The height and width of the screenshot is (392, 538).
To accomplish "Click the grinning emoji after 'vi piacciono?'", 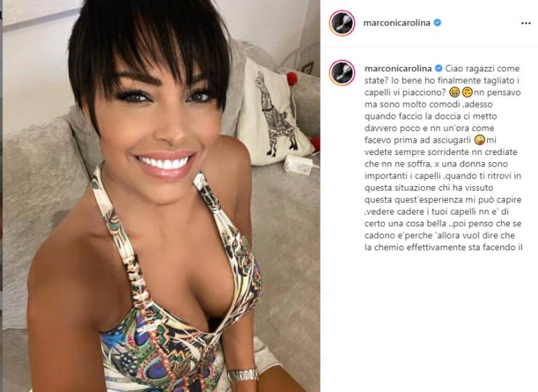I will 454,92.
